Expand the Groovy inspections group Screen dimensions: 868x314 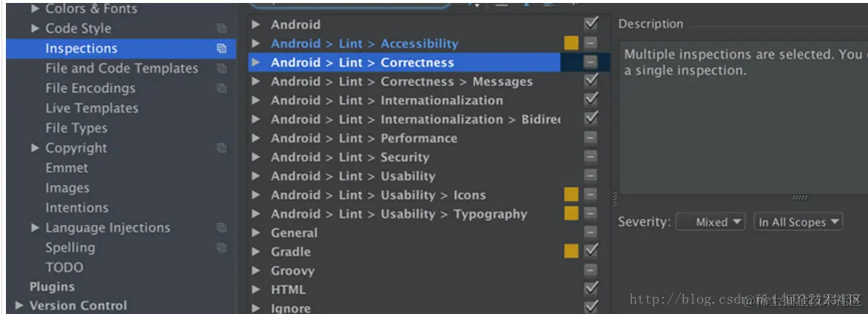255,270
